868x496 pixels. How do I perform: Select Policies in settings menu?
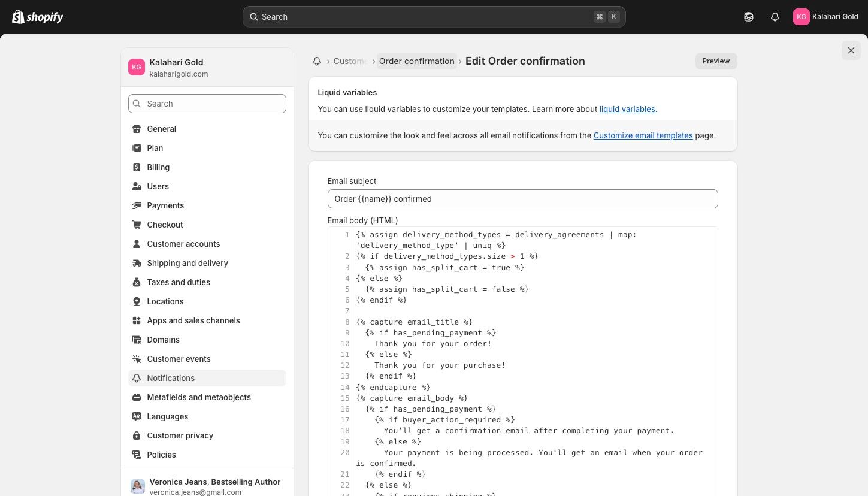(x=207, y=455)
